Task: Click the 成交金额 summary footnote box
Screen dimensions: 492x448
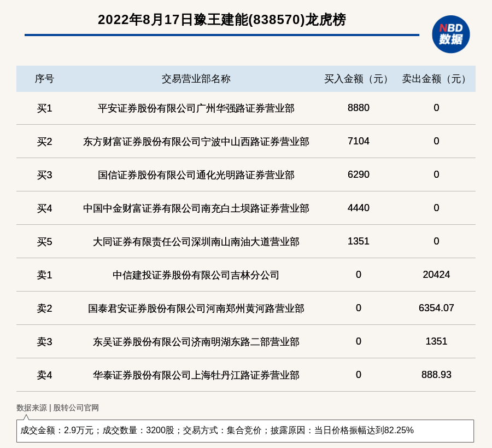Action: 245,430
